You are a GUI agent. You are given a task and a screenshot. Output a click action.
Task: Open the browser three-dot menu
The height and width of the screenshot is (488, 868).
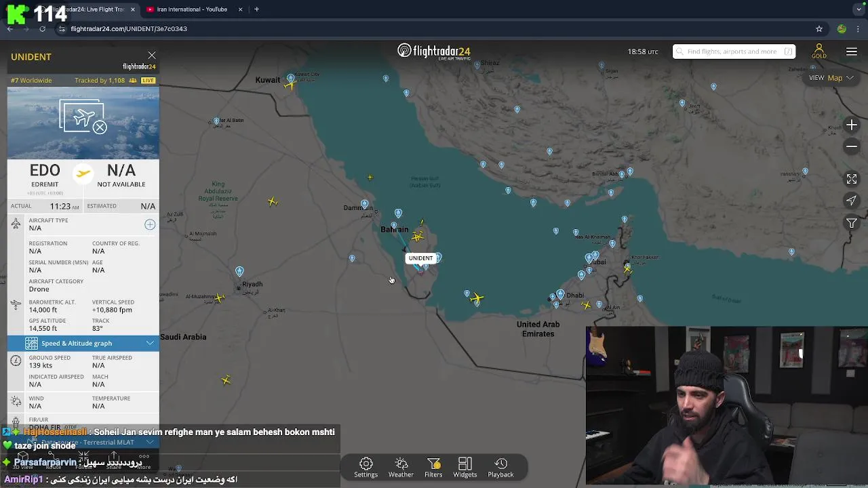(859, 29)
